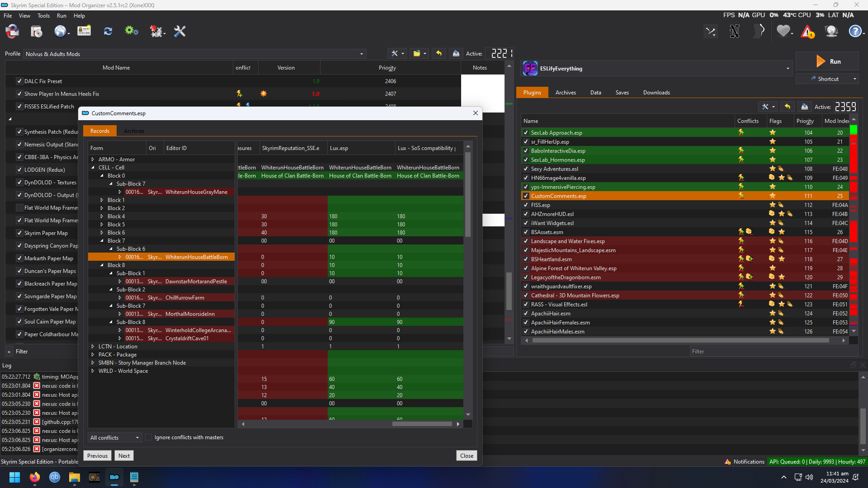Screen dimensions: 868x488
Task: Open the Run menu
Action: pyautogui.click(x=61, y=16)
